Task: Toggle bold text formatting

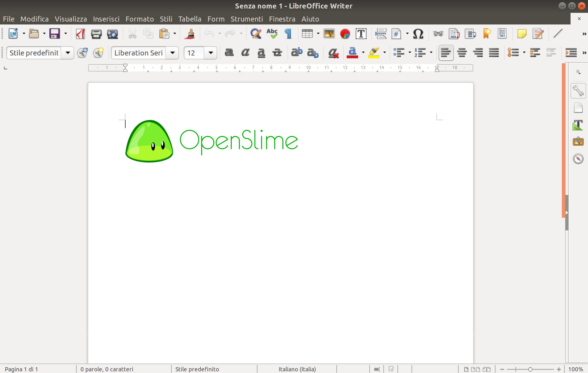Action: pyautogui.click(x=229, y=53)
